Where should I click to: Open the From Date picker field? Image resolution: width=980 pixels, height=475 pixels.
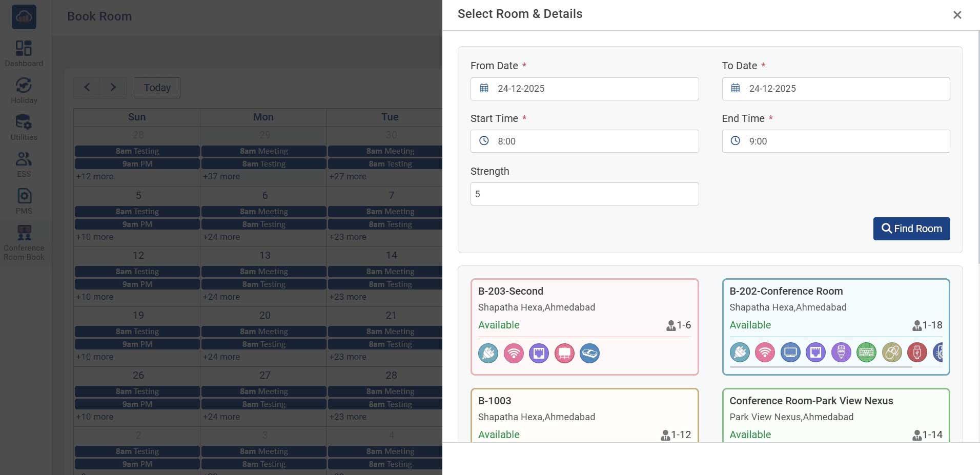[584, 89]
